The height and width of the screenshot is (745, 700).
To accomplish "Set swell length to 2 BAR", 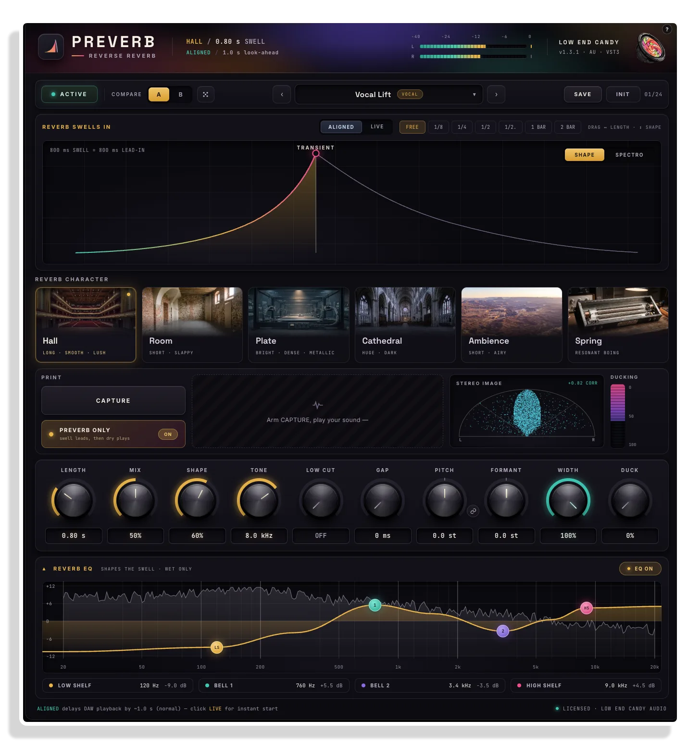I will pyautogui.click(x=568, y=127).
